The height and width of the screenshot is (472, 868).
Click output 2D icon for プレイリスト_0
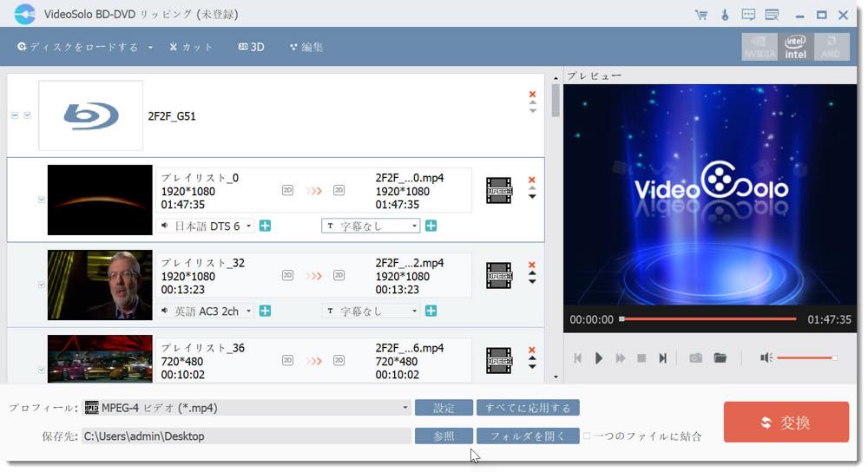click(x=339, y=190)
